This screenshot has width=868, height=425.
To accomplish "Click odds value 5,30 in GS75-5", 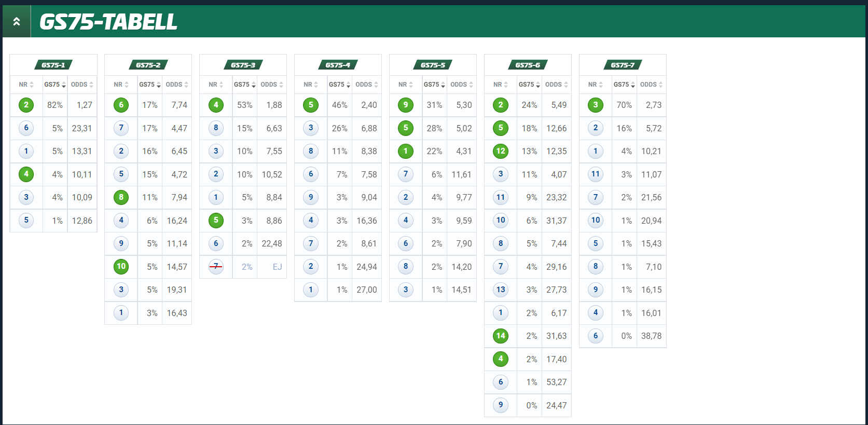I will coord(464,105).
